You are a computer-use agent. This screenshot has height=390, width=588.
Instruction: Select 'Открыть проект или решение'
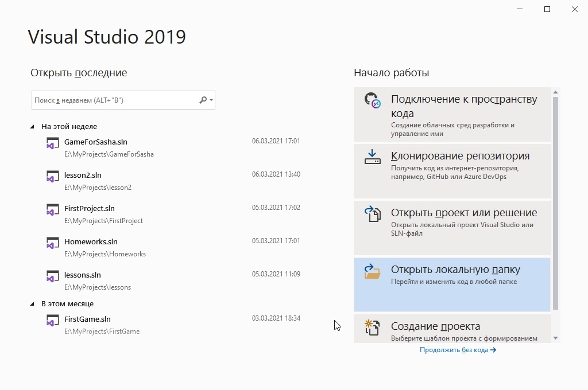pos(452,228)
